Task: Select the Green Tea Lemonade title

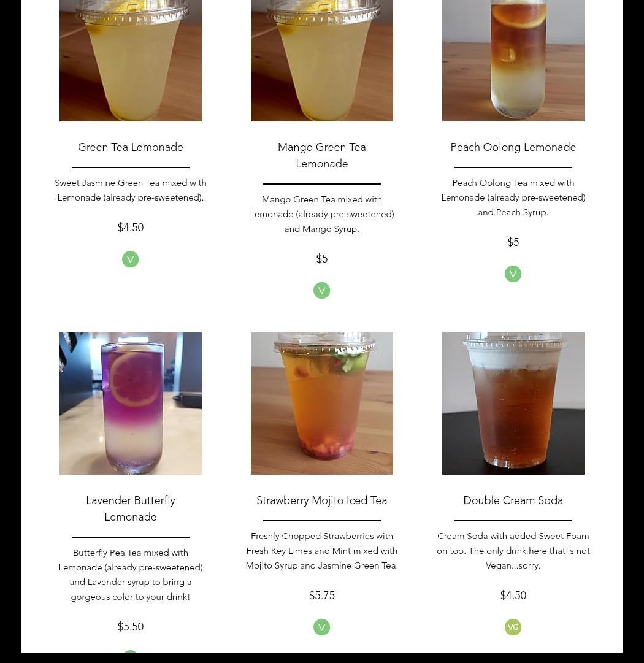Action: 130,147
